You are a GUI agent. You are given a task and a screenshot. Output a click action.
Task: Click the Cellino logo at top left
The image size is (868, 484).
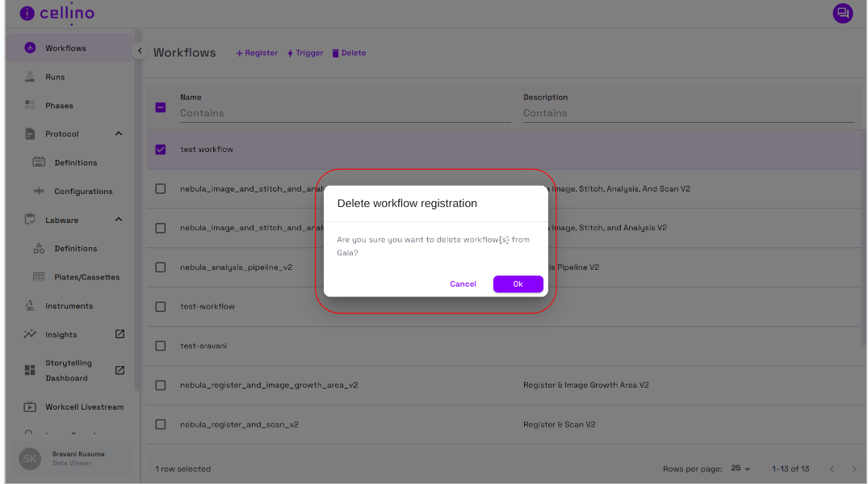click(57, 14)
